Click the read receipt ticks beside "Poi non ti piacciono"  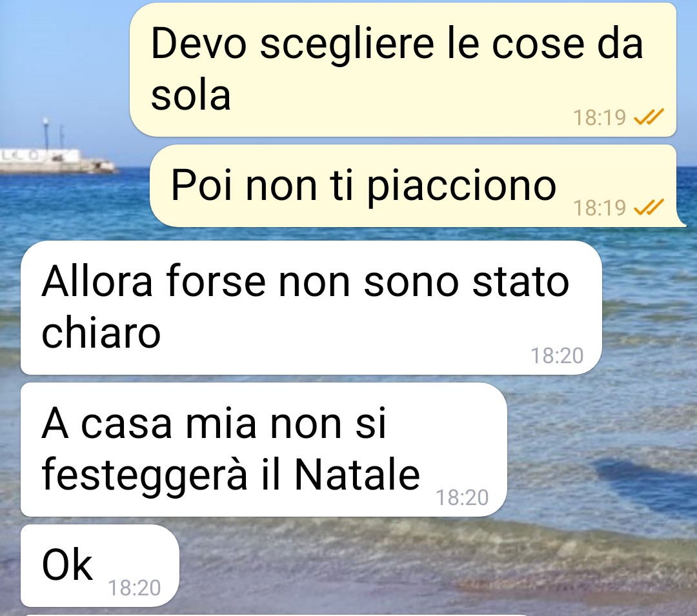649,208
